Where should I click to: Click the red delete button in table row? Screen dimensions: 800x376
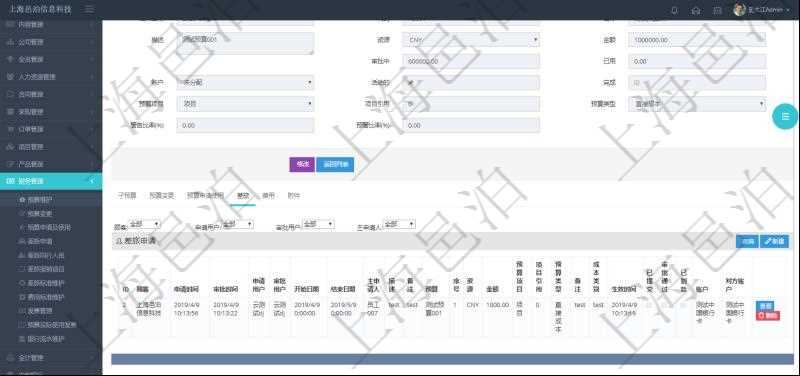767,316
